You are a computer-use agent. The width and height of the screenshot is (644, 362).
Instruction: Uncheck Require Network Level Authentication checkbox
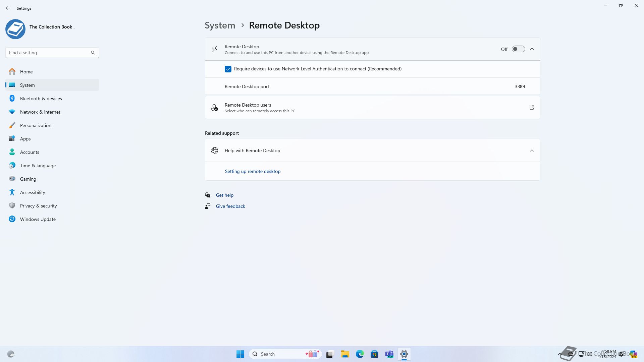228,69
